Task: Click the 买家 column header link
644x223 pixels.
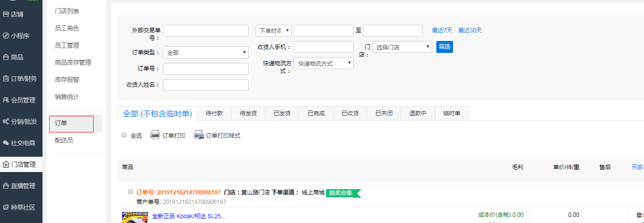Action: point(637,167)
